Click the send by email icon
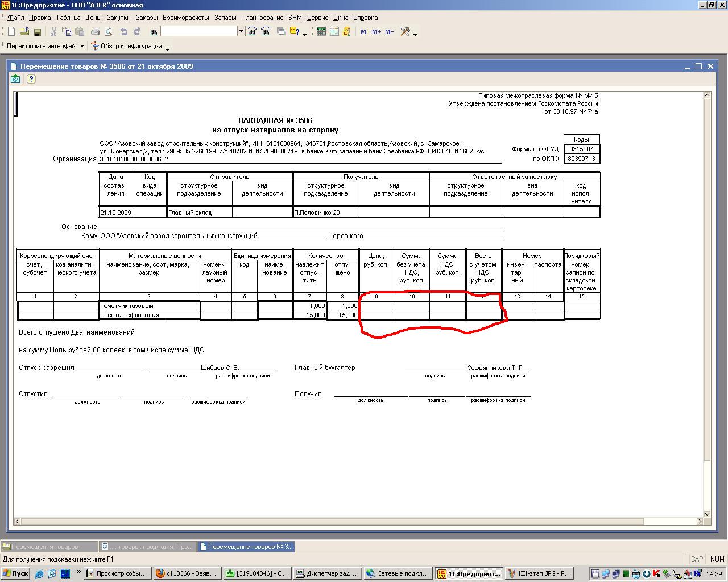This screenshot has width=728, height=582. click(16, 79)
